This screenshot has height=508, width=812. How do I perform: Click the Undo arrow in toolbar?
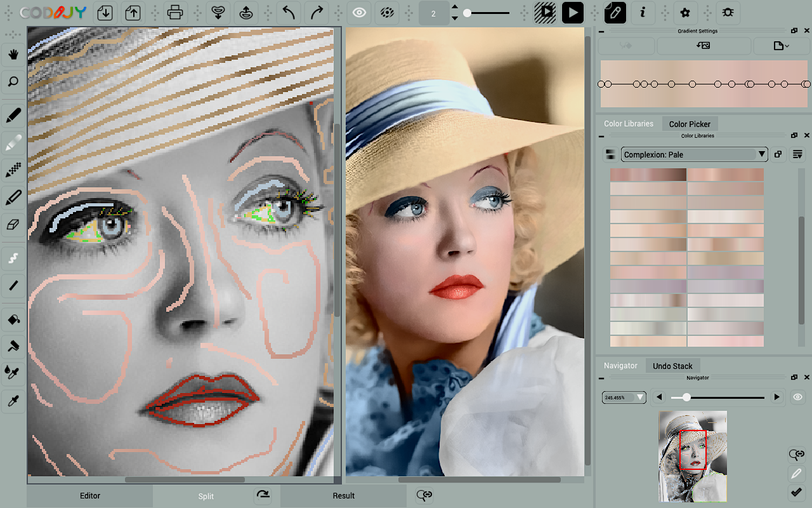(290, 12)
